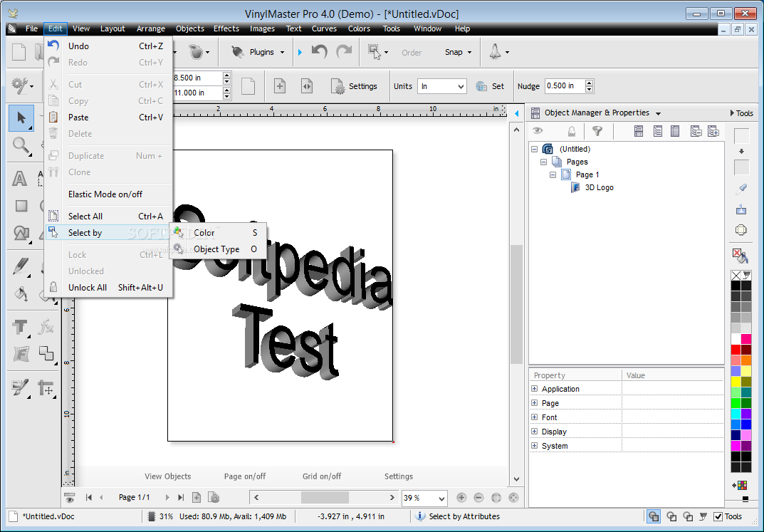Click the Set units icon
Screen dimensions: 764x532
click(x=481, y=86)
